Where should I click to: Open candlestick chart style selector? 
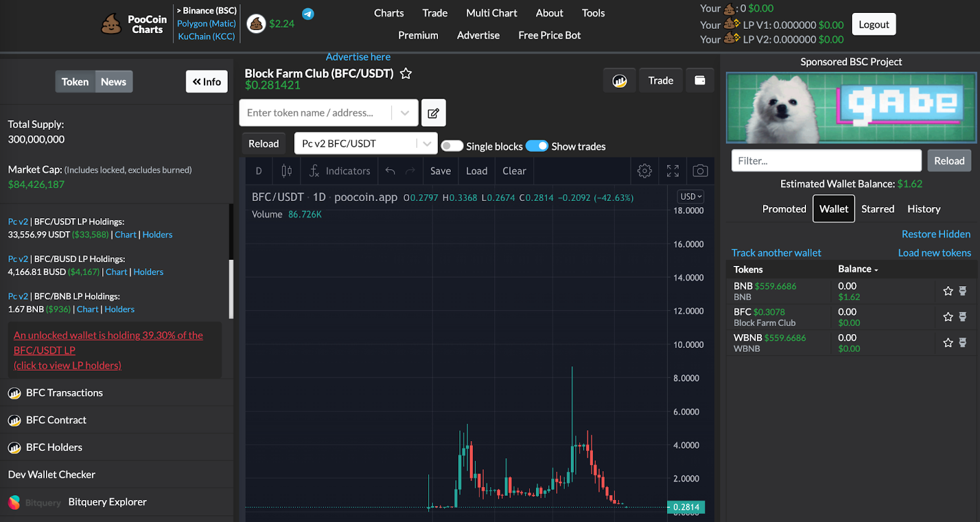click(x=287, y=171)
